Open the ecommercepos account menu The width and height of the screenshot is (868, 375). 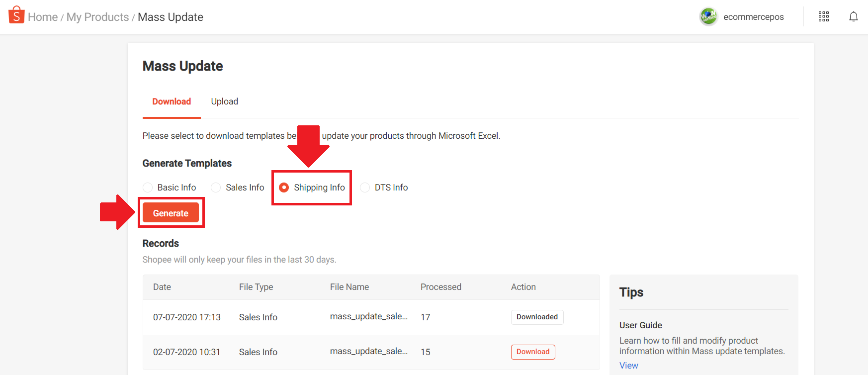(753, 17)
